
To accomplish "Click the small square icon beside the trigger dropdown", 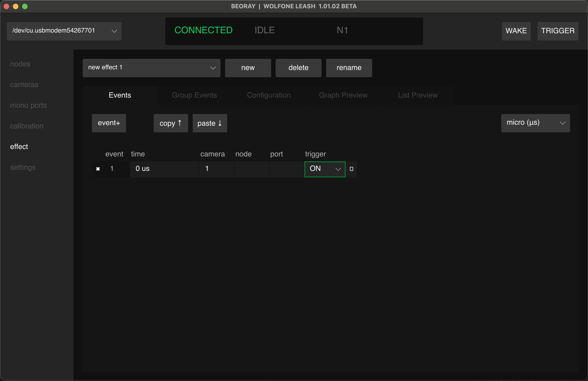I will point(351,169).
